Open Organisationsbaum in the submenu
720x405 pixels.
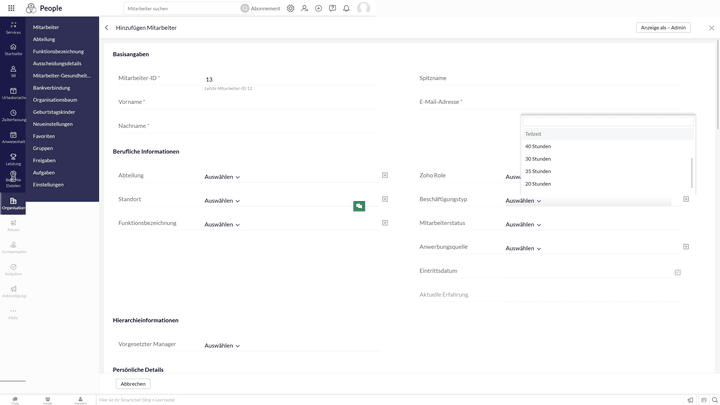[55, 100]
